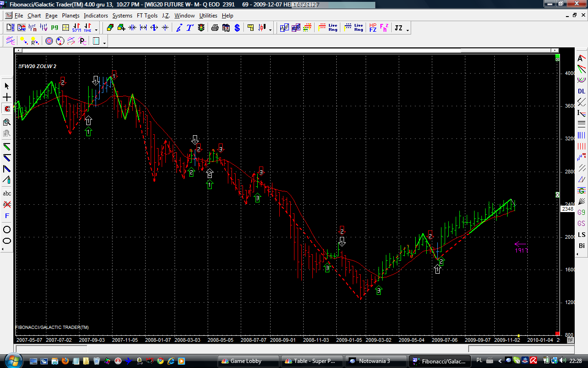Viewport: 588px width, 368px height.
Task: Click the concentric circles target icon
Action: pos(49,41)
